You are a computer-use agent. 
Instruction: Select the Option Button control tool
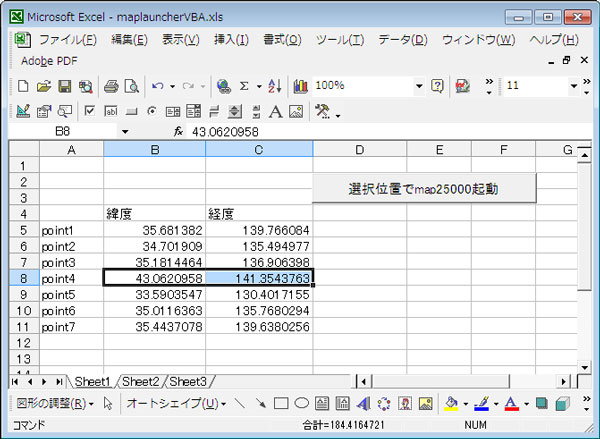pyautogui.click(x=152, y=111)
